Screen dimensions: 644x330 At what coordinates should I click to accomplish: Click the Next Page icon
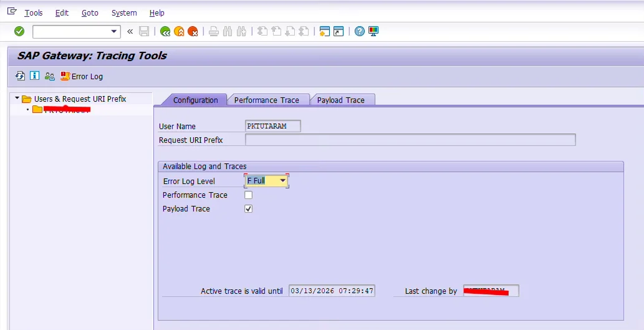[x=290, y=31]
